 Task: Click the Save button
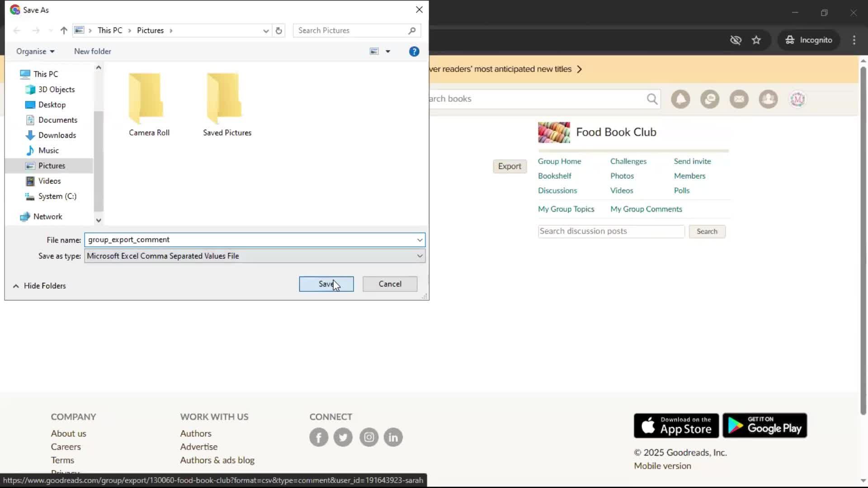point(326,284)
